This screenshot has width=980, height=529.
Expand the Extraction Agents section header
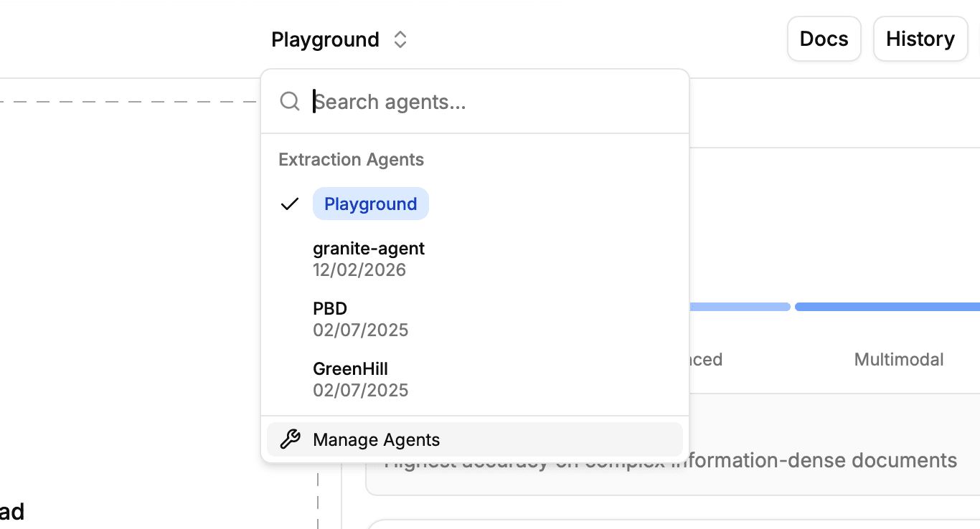[x=351, y=159]
